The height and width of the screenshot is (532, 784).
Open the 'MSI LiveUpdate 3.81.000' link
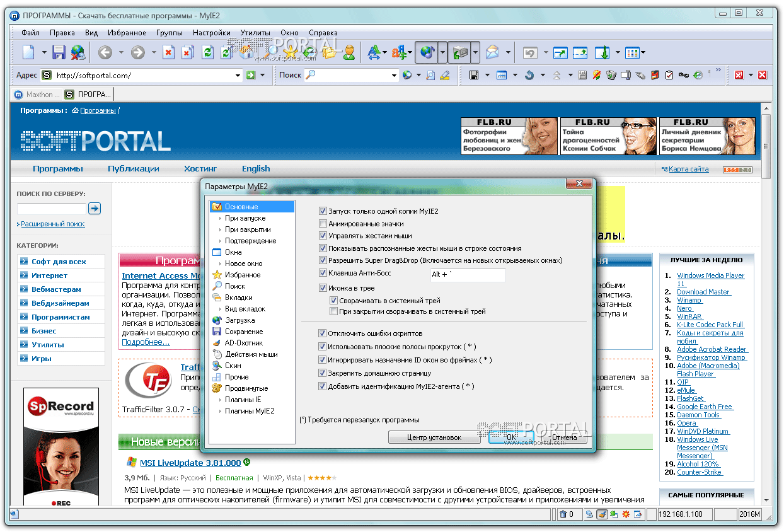point(190,463)
